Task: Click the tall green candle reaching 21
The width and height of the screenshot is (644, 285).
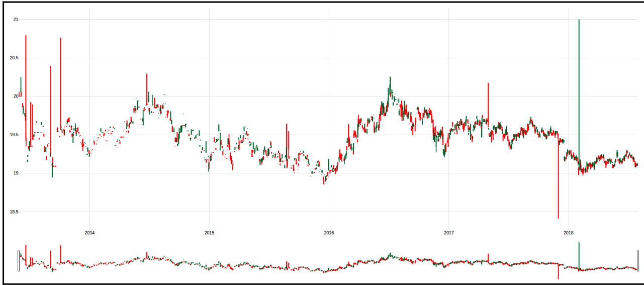Action: coord(579,90)
